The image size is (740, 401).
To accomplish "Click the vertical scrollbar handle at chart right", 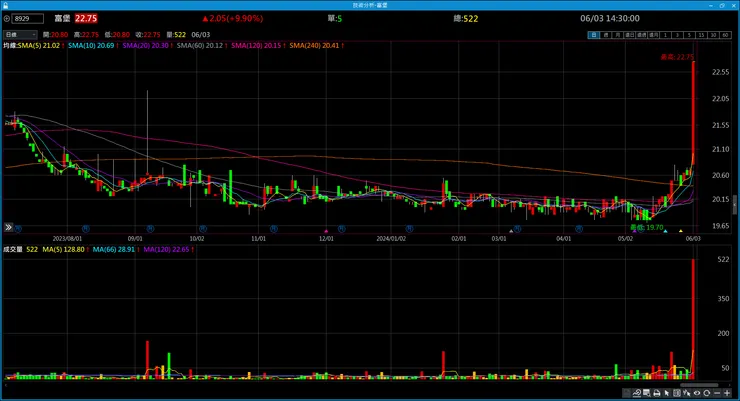I will coord(734,205).
